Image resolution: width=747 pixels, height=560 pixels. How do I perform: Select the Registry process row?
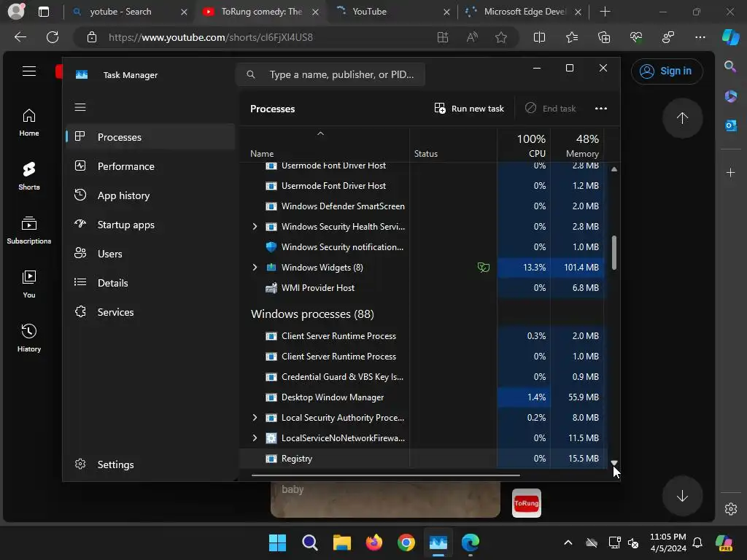(x=422, y=459)
